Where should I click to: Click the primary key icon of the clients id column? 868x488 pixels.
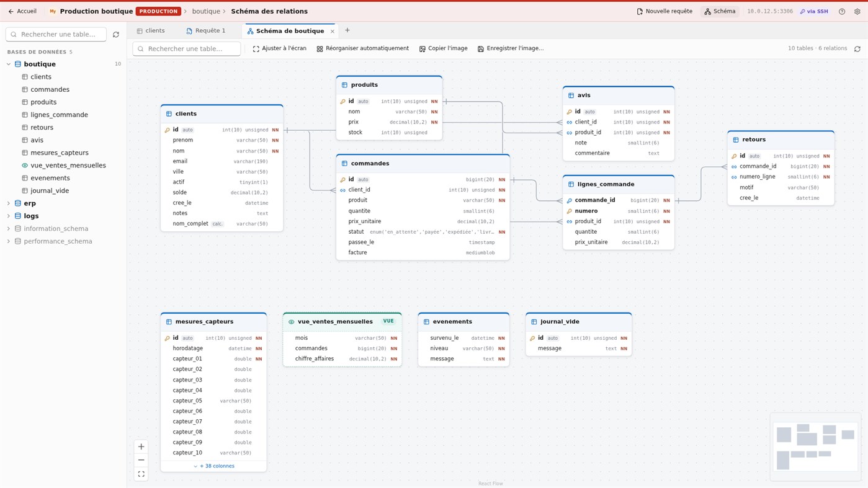167,130
